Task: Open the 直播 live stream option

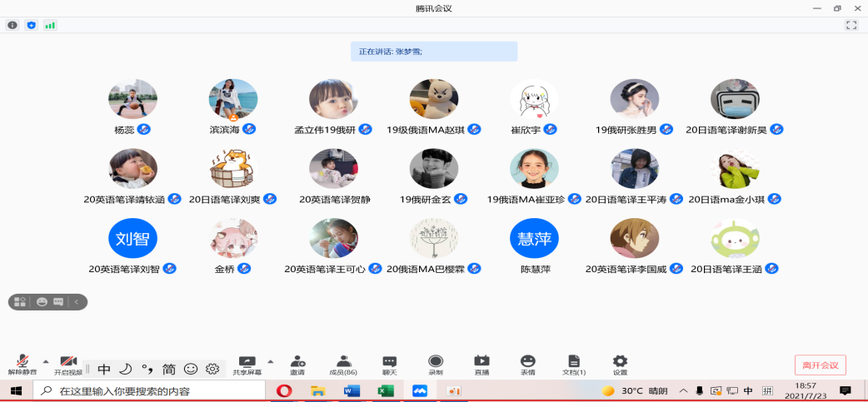Action: coord(481,365)
